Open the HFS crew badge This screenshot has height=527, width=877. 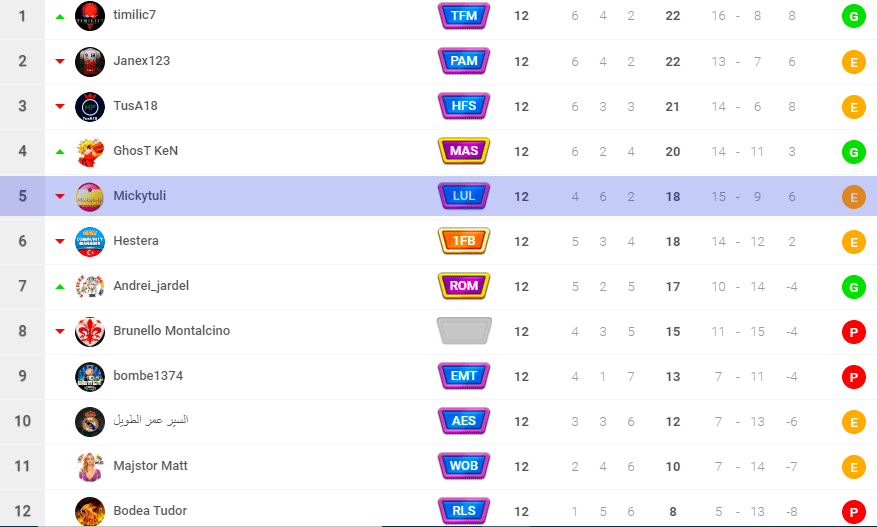464,106
